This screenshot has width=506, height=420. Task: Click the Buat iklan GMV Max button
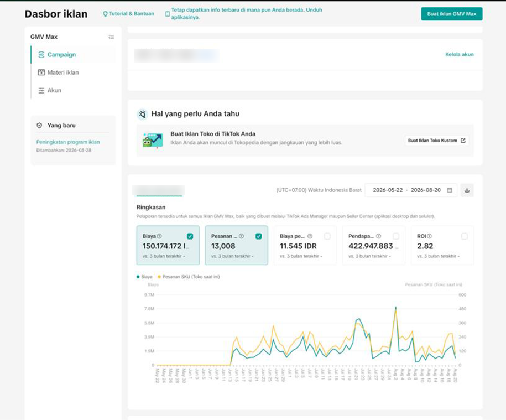tap(452, 14)
